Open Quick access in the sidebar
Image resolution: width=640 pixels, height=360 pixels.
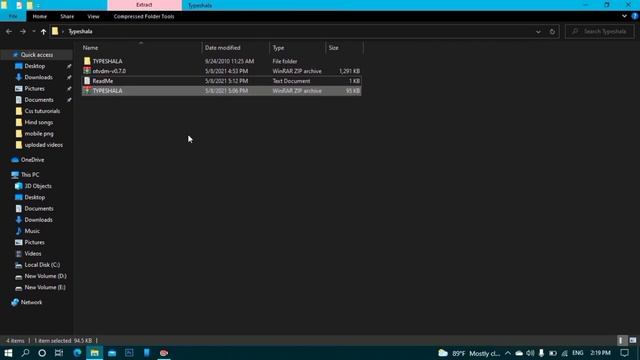(36, 55)
